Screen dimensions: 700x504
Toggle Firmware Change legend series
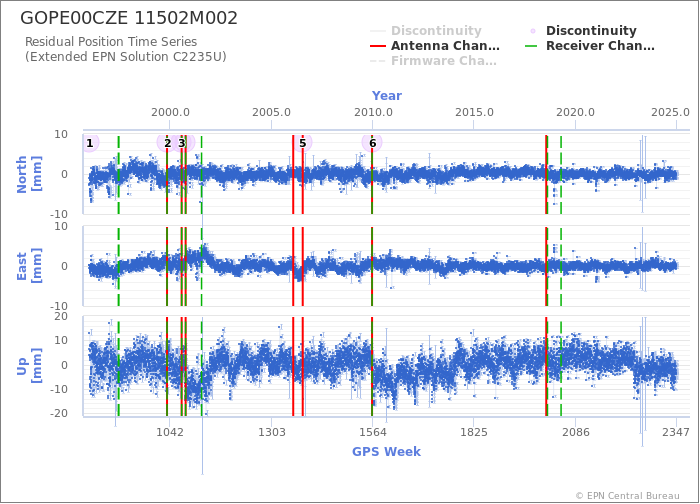(433, 61)
